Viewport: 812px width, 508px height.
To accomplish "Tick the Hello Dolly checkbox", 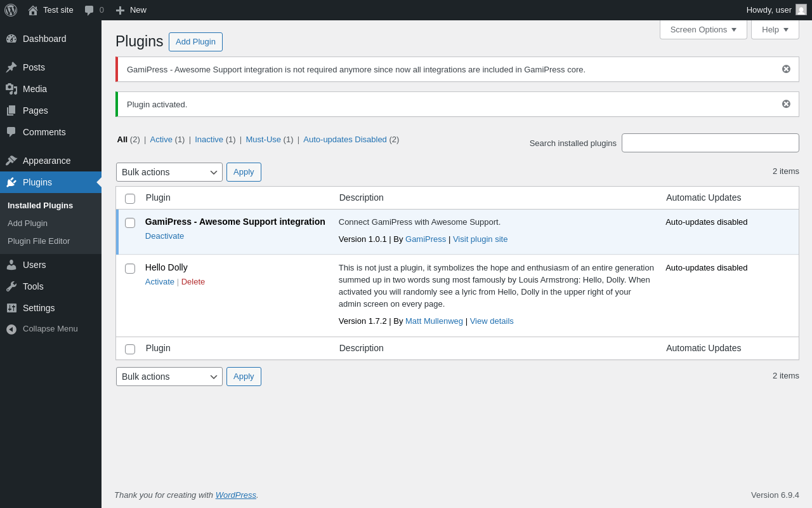I will click(x=130, y=269).
